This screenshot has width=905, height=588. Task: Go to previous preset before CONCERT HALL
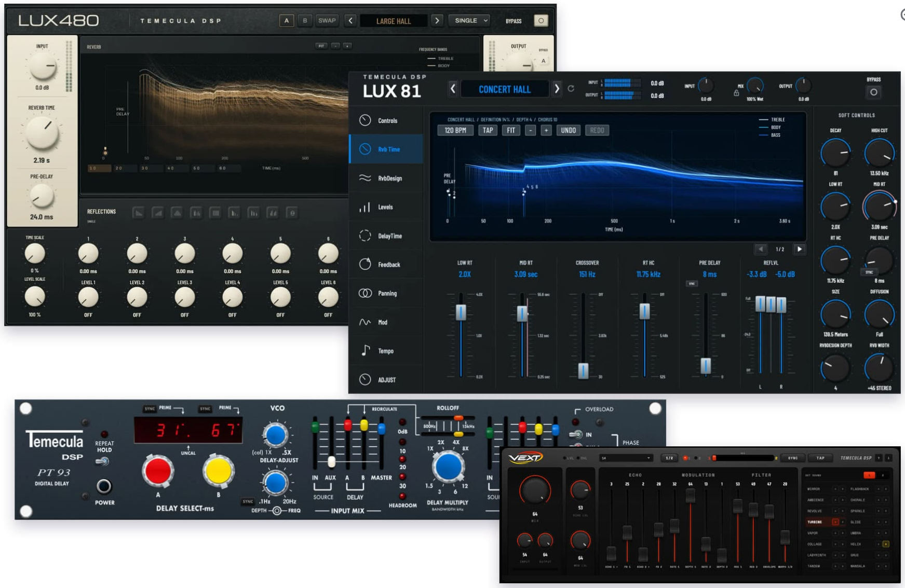point(453,89)
